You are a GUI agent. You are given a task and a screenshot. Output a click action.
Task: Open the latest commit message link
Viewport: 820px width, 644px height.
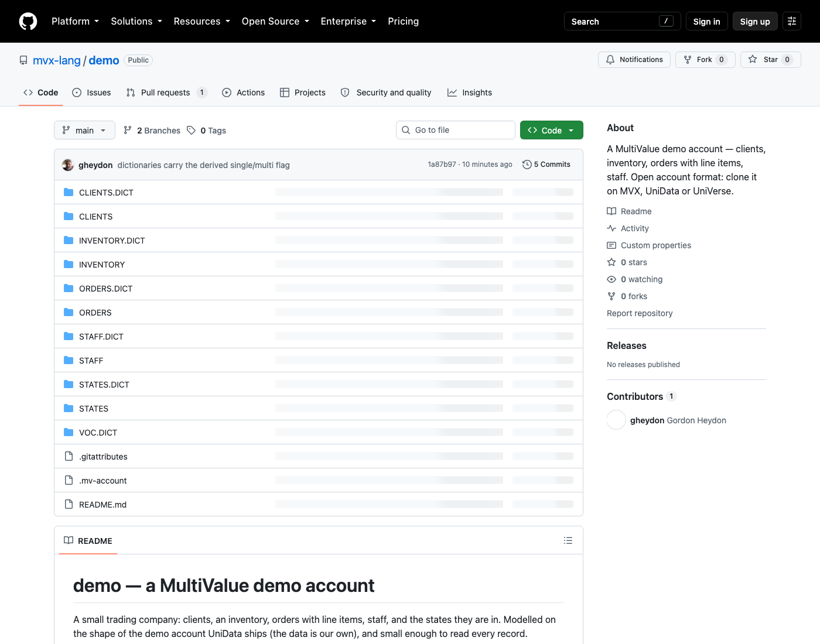[x=204, y=165]
